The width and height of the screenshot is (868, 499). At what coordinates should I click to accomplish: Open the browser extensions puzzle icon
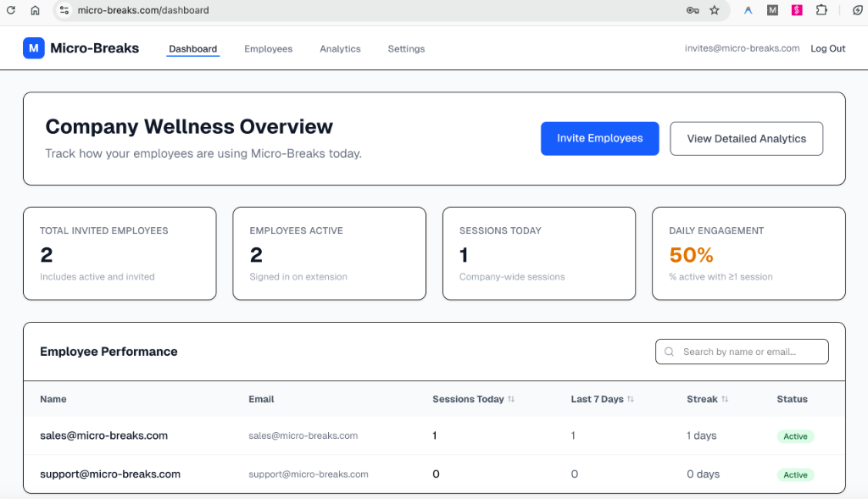point(821,10)
